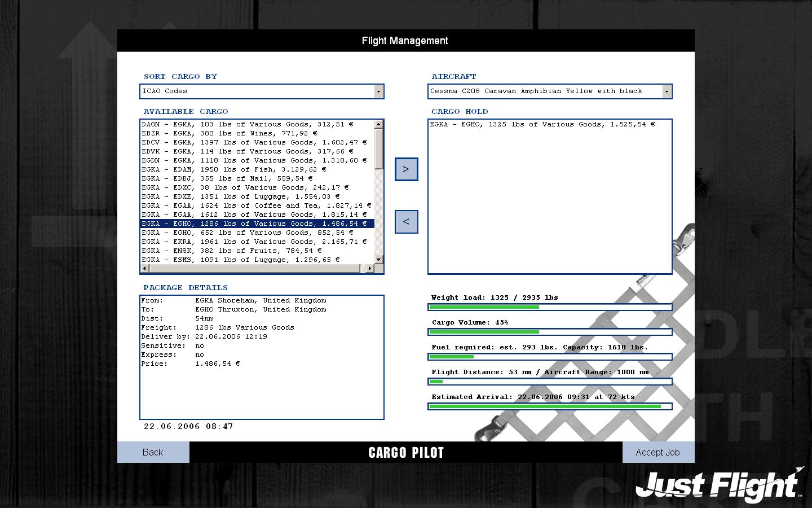Viewport: 812px width, 508px height.
Task: Remove cargo from hold with left arrow
Action: (406, 222)
